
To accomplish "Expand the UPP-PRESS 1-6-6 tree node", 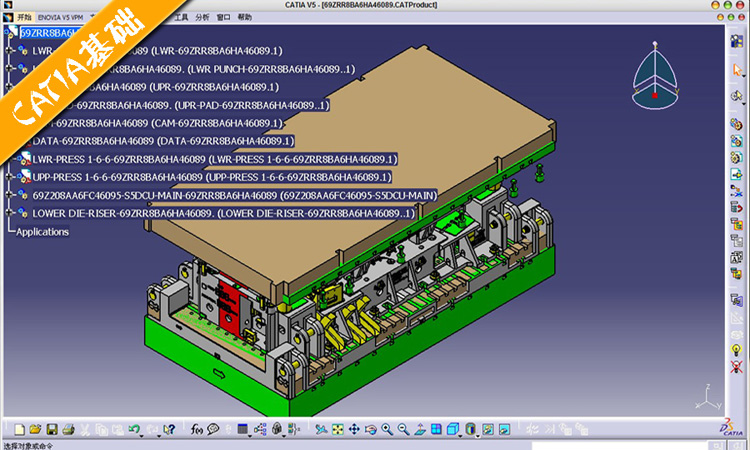I will point(9,177).
